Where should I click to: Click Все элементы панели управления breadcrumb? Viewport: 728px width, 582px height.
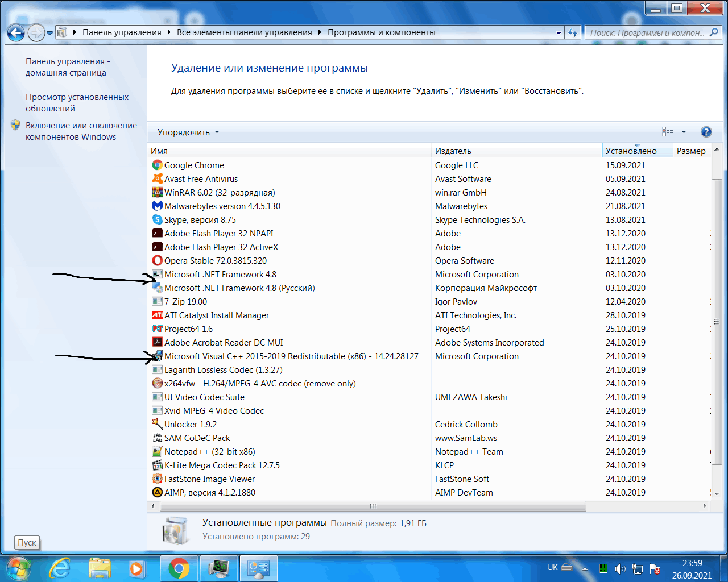pyautogui.click(x=245, y=32)
